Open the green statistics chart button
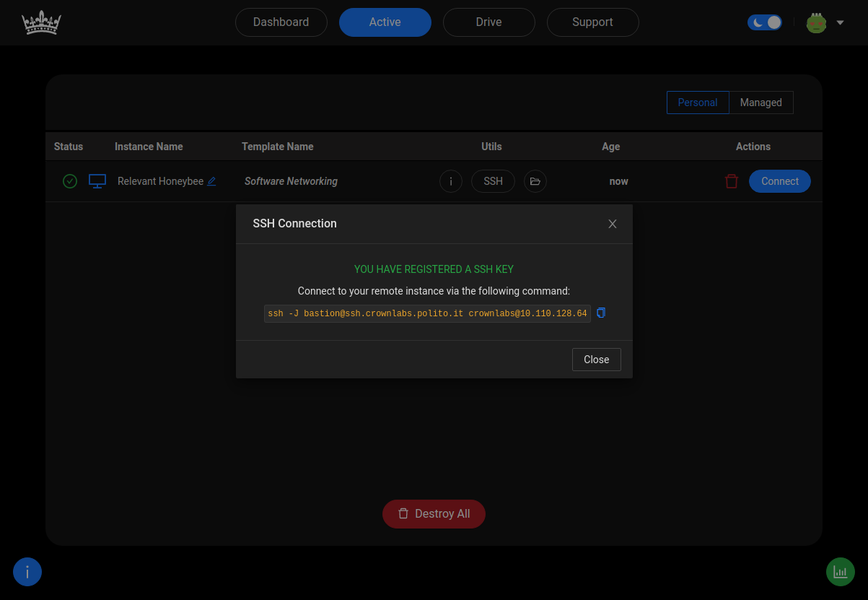 tap(840, 572)
